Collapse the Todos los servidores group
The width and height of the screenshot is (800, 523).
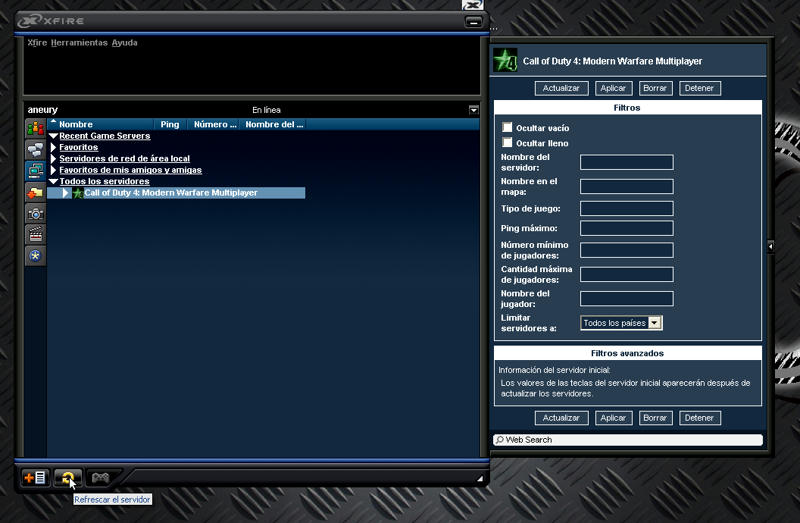53,182
